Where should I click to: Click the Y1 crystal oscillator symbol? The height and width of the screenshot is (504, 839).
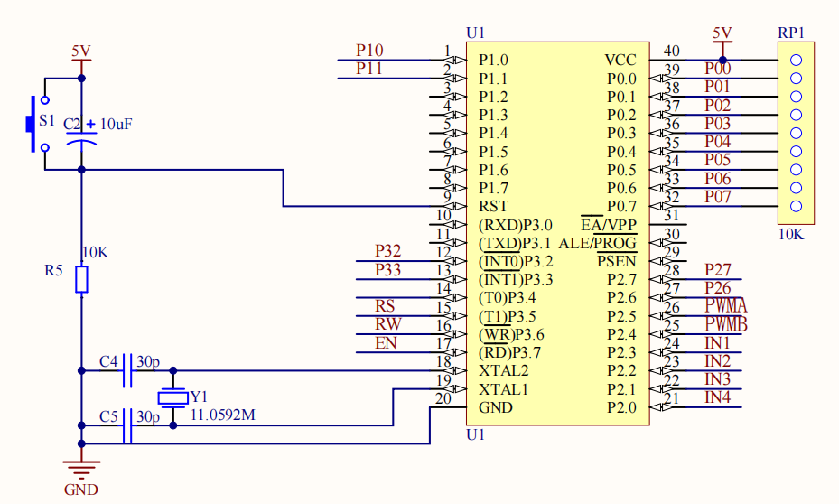(172, 398)
